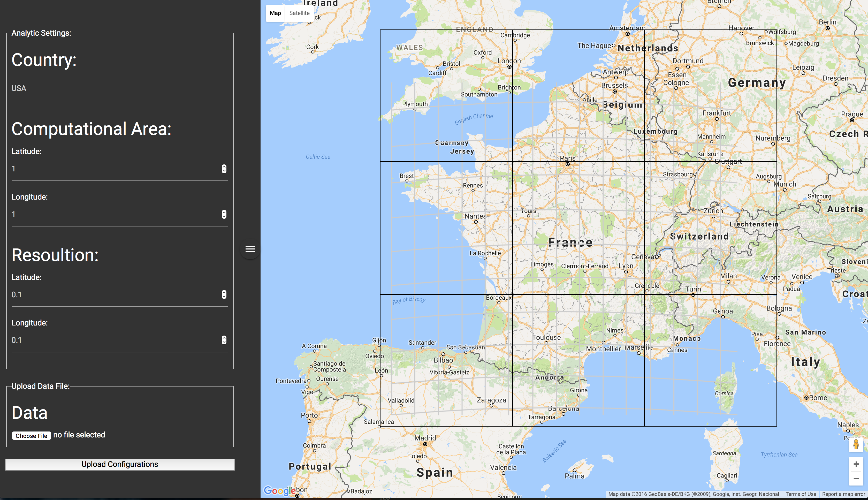
Task: Drop the Street View pegman icon
Action: (856, 444)
